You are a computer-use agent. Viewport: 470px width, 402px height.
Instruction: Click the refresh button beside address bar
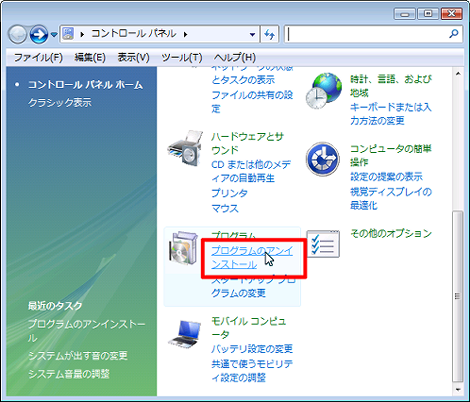click(x=269, y=34)
